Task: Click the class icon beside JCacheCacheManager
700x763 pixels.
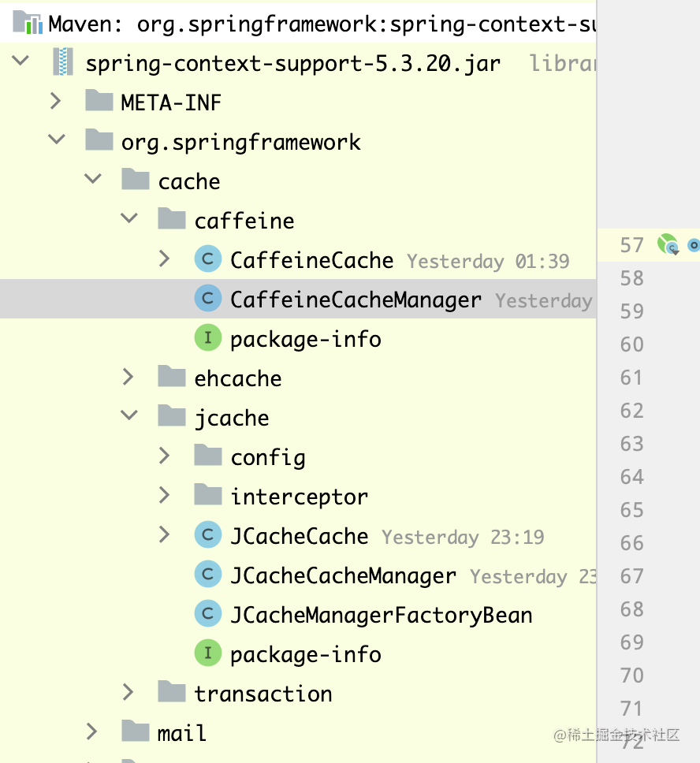Action: [207, 575]
